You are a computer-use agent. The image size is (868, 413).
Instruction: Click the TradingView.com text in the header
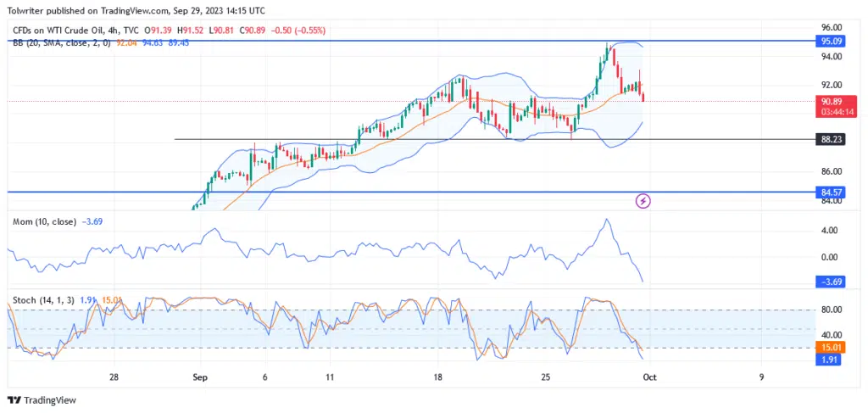click(139, 10)
